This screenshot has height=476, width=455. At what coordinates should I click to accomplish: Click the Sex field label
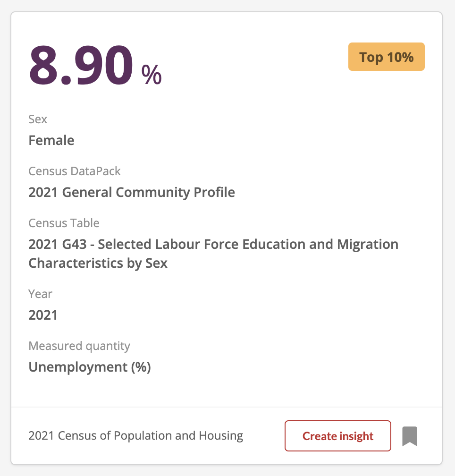pyautogui.click(x=38, y=119)
